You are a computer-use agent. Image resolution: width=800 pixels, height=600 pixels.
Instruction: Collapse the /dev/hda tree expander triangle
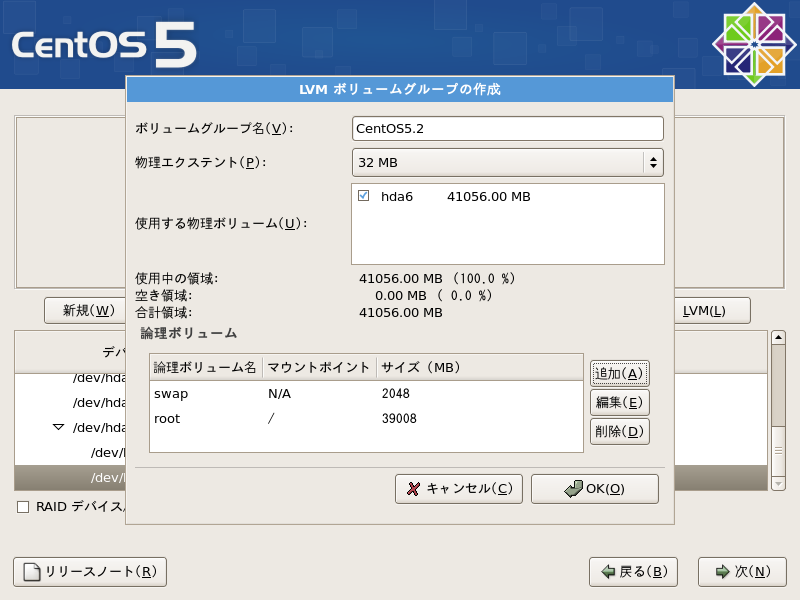pyautogui.click(x=59, y=427)
